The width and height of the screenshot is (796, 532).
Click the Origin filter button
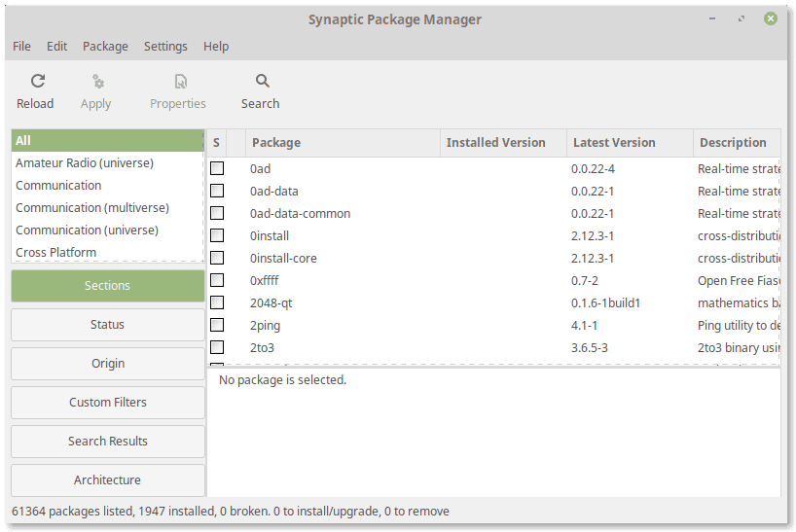coord(108,364)
